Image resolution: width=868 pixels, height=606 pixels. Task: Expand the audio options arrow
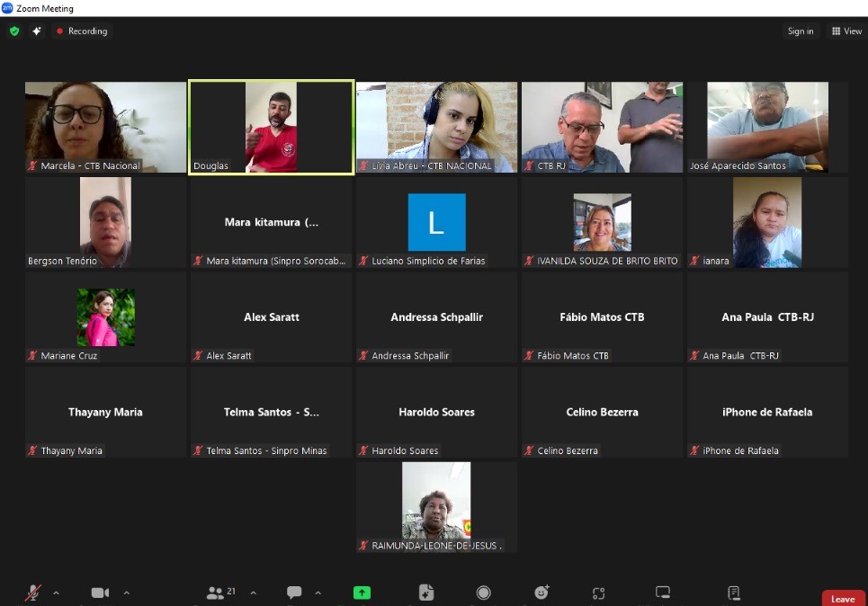pos(56,593)
